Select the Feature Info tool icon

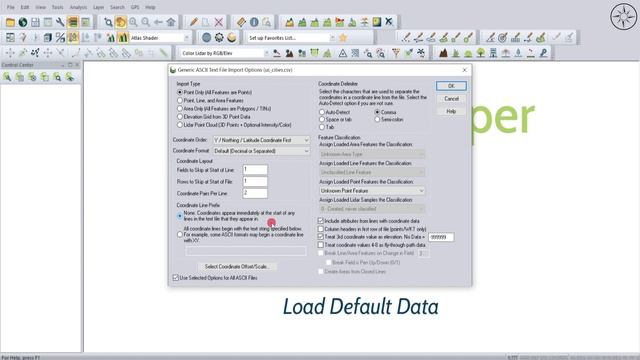pos(254,22)
